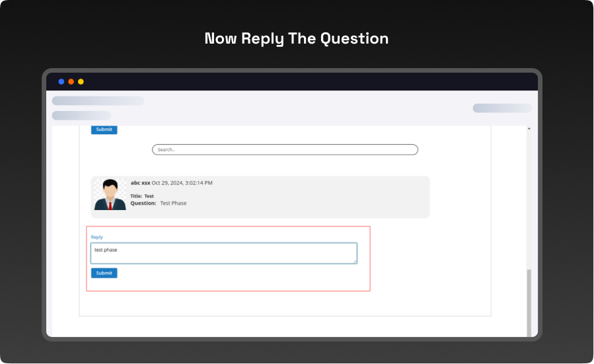Click the top-left long placeholder bar
The height and width of the screenshot is (364, 594).
pos(98,101)
